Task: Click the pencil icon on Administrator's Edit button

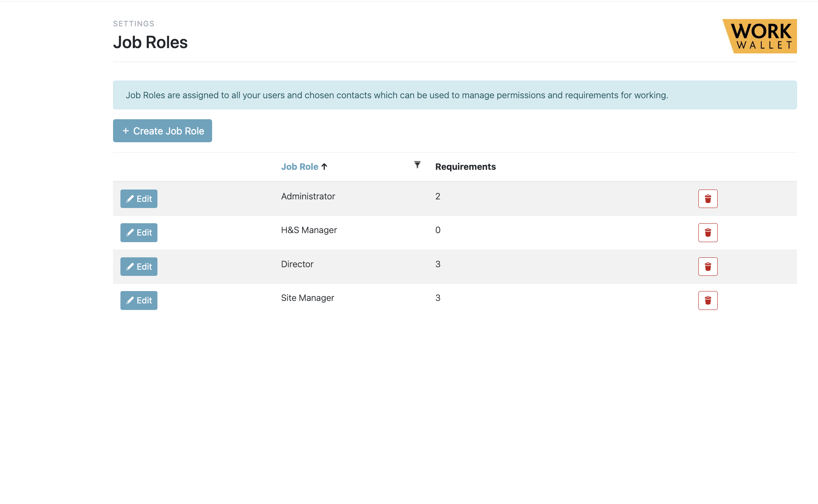Action: [130, 199]
